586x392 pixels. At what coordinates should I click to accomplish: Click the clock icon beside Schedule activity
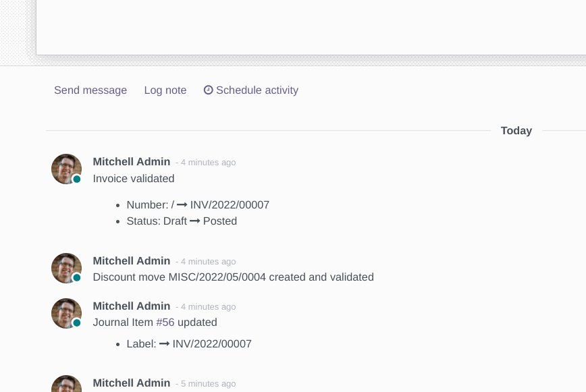208,90
